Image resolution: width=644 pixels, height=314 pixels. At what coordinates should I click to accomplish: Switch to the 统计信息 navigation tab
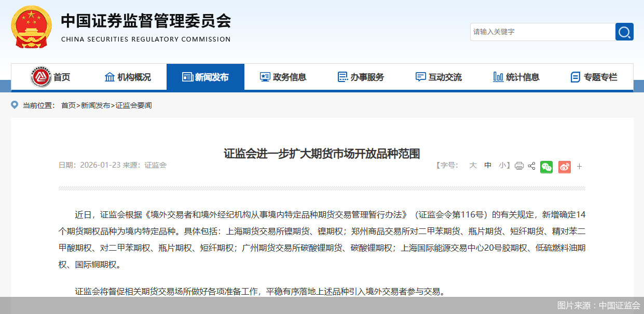point(516,76)
